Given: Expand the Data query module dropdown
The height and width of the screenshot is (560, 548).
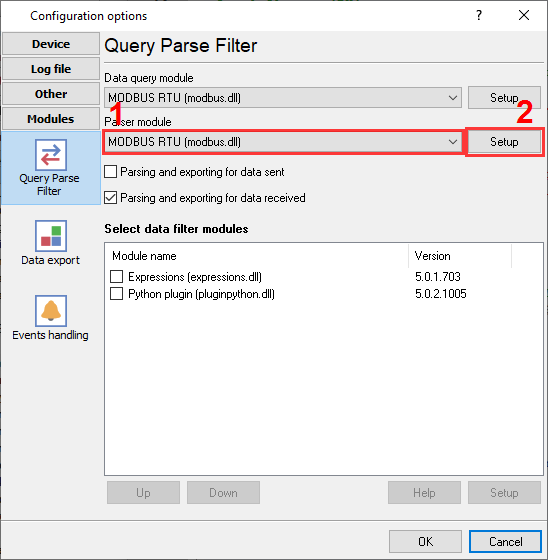Looking at the screenshot, I should [x=453, y=98].
